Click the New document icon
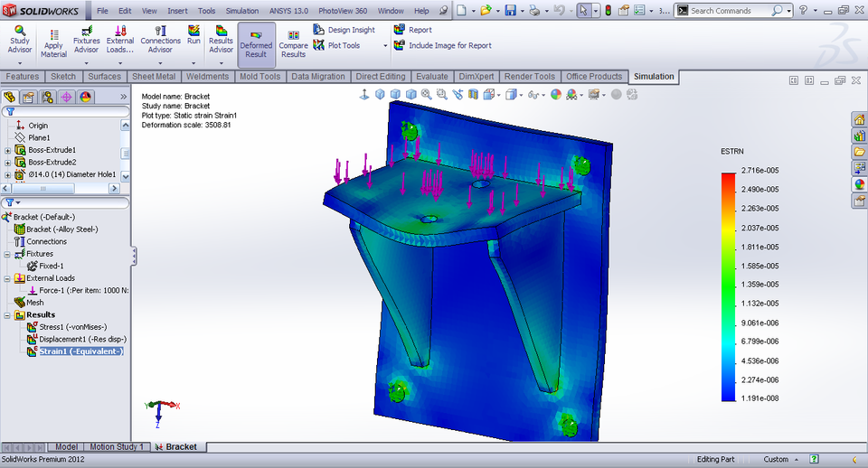 [461, 11]
